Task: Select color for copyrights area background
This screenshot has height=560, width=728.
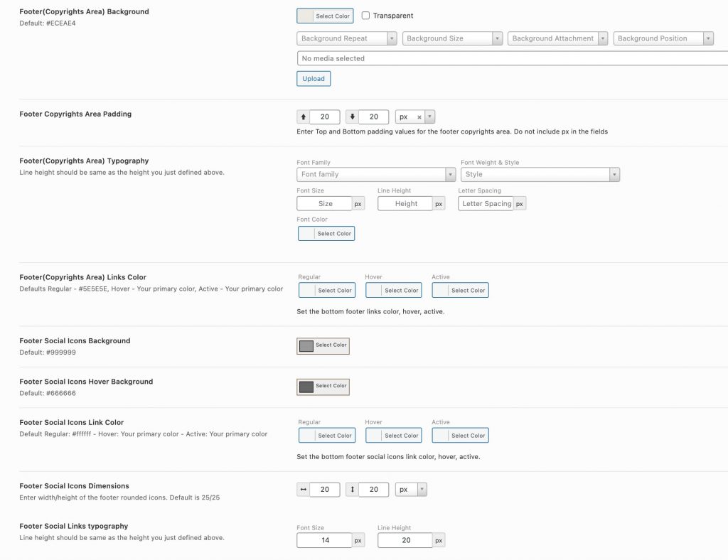Action: [325, 16]
